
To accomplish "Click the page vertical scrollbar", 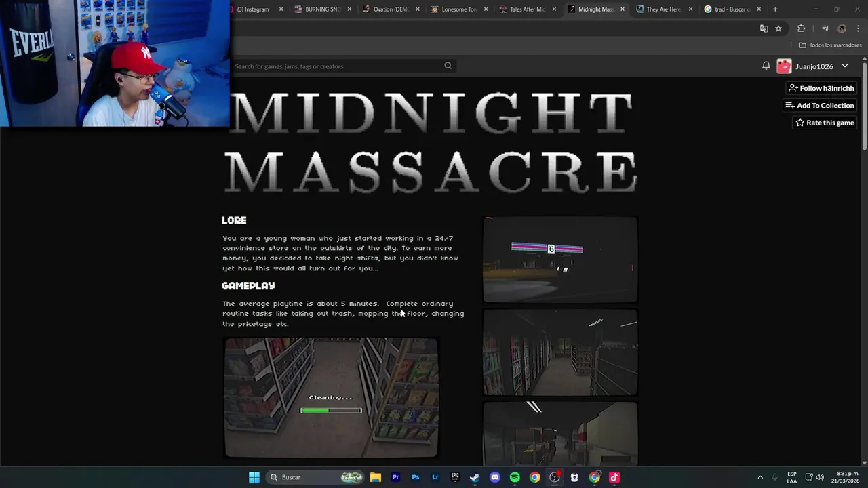I will tap(865, 105).
